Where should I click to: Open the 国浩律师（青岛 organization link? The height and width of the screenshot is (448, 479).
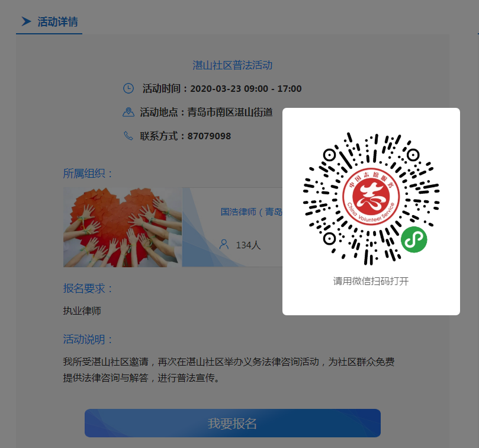pos(252,212)
